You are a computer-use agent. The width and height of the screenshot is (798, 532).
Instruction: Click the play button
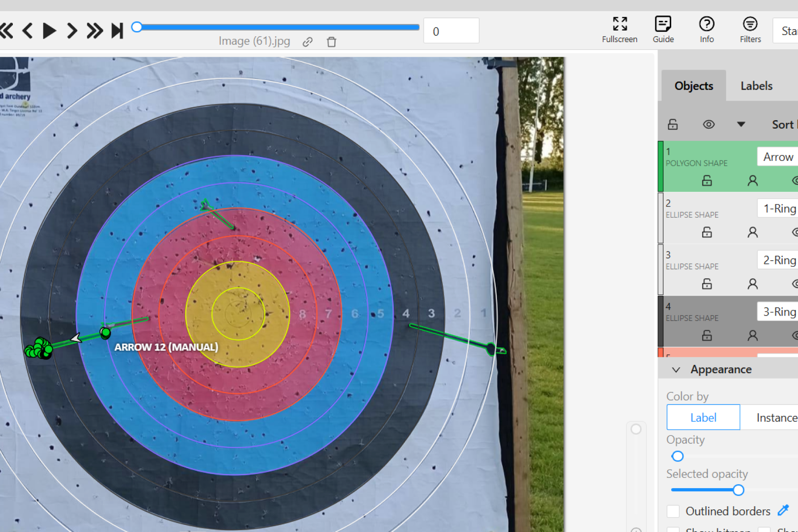[49, 31]
